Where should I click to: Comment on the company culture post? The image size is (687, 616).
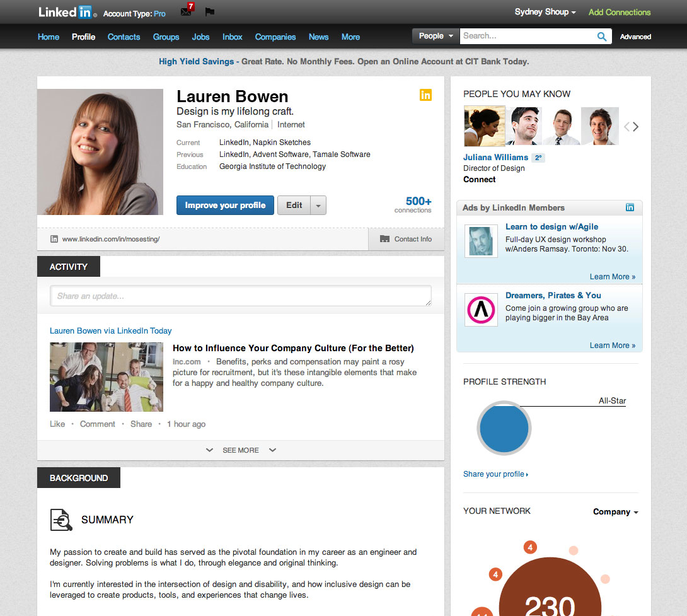pyautogui.click(x=97, y=424)
